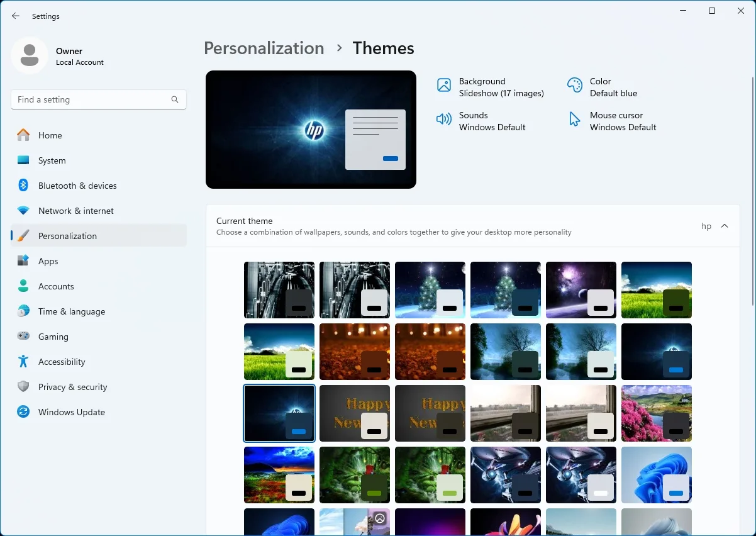
Task: Click the Accounts person icon
Action: coord(23,286)
